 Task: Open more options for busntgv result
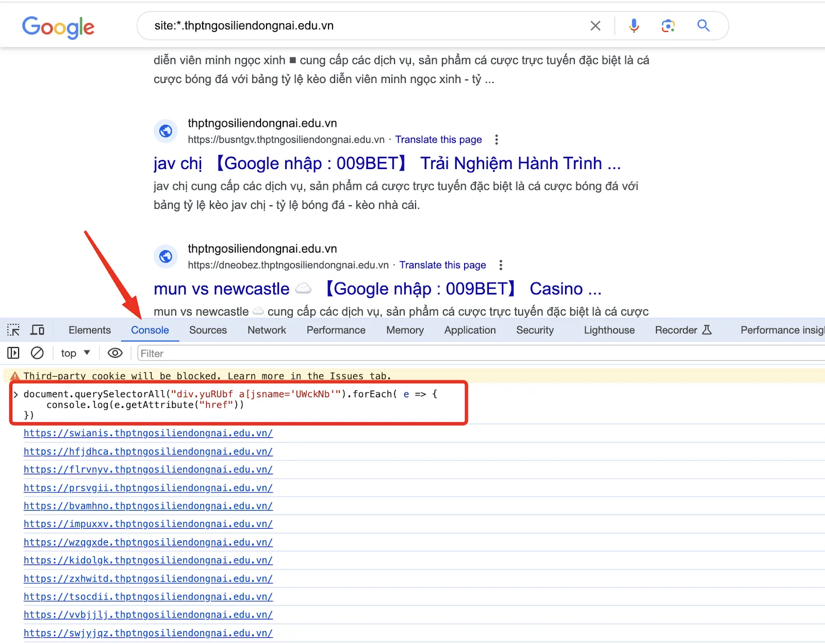click(496, 140)
